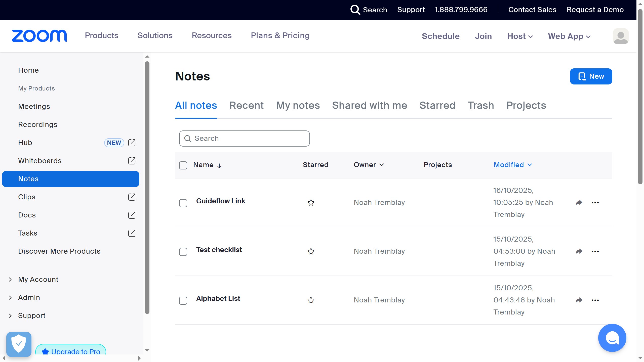The image size is (644, 362).
Task: Check the Alphabet List row checkbox
Action: click(183, 300)
